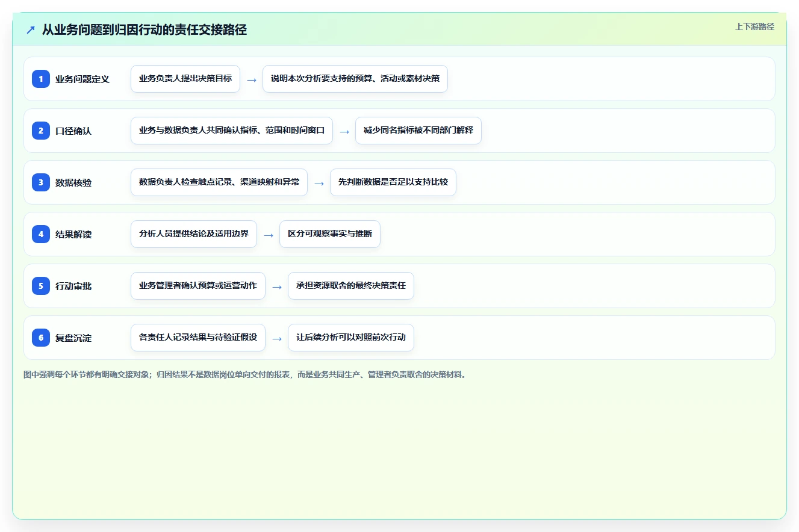Click the 说明本次分析要支持的预算、活动或素材决策 box
799x532 pixels.
coord(355,79)
